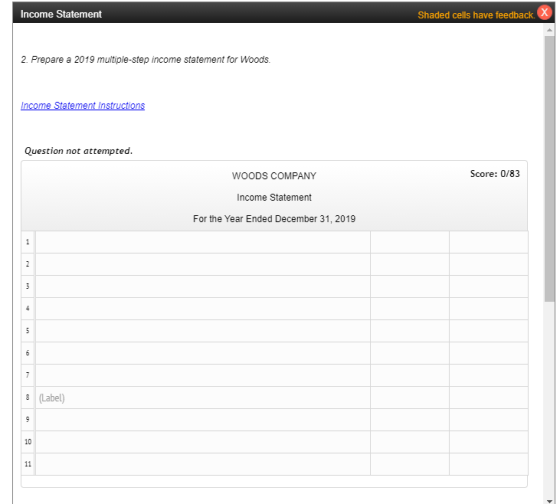Click the vertical scrollbar thumb
Viewport: 560px width, 504px height.
[x=549, y=169]
